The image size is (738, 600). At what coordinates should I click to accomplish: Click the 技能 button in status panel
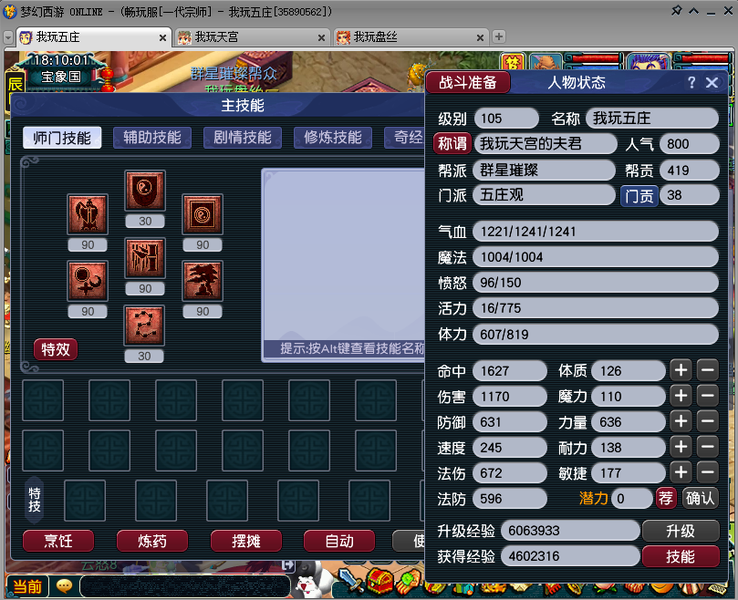tap(680, 557)
